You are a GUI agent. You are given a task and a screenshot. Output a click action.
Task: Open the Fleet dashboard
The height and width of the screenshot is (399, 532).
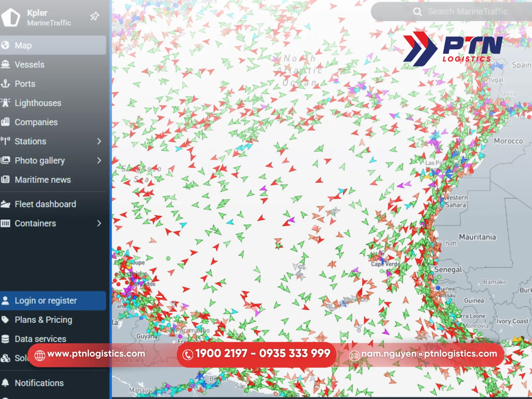click(45, 204)
